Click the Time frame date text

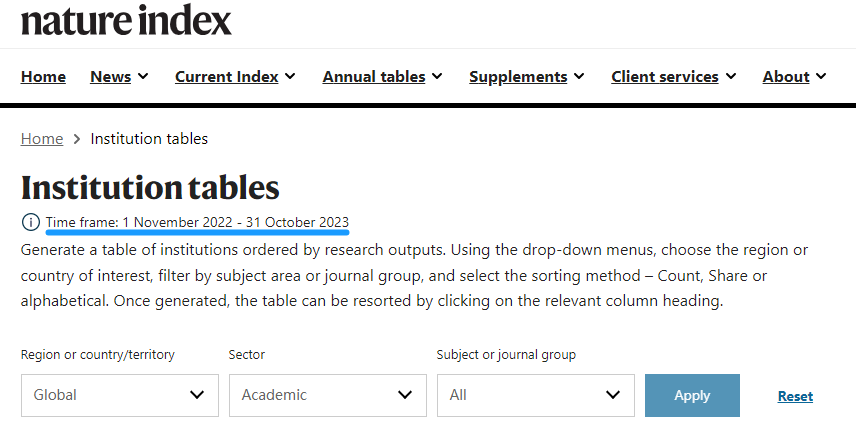[x=197, y=222]
